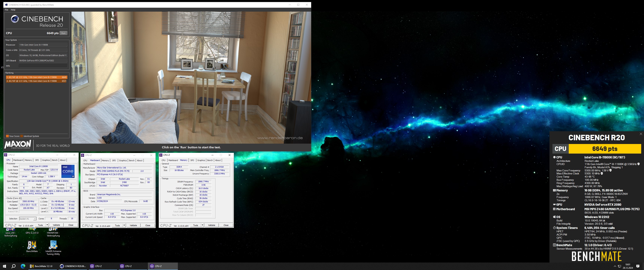The image size is (644, 270).
Task: Open the File menu in Cinebench
Action: coord(7,10)
